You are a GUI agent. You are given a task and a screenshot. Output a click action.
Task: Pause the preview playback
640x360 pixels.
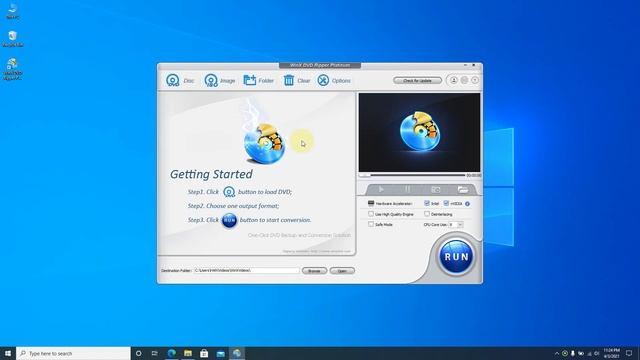pyautogui.click(x=407, y=189)
